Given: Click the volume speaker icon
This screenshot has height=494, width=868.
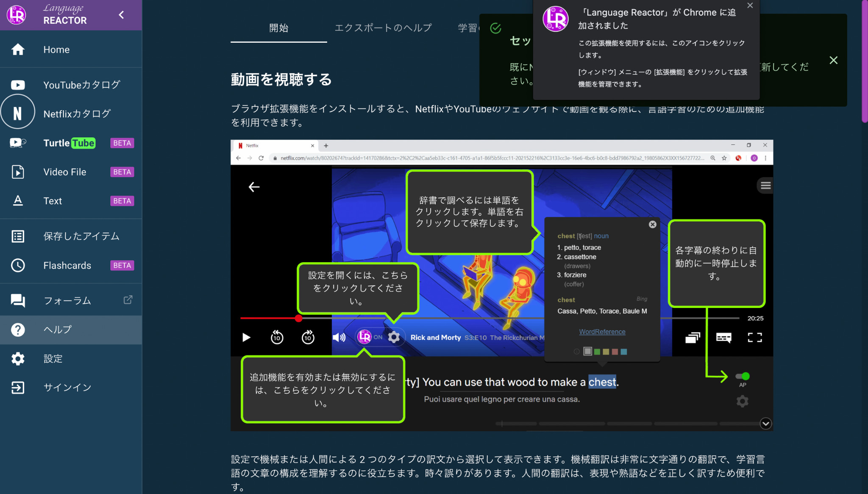Looking at the screenshot, I should click(339, 337).
